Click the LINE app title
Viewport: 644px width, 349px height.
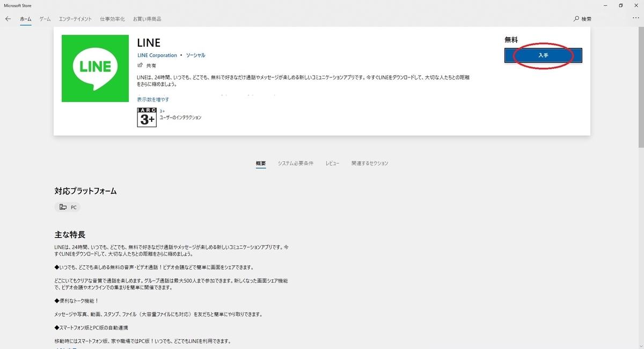coord(149,42)
